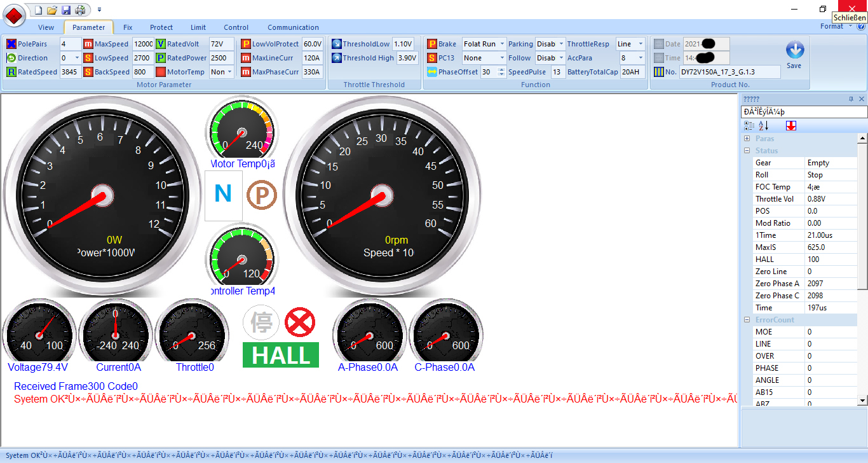Click the blue Save arrow icon
This screenshot has width=868, height=463.
pos(794,51)
